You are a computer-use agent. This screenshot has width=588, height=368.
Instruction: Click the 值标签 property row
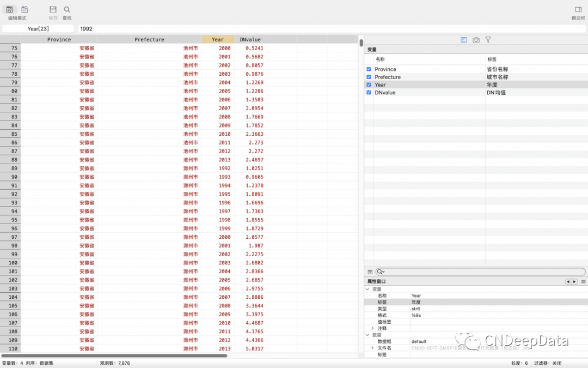click(476, 322)
